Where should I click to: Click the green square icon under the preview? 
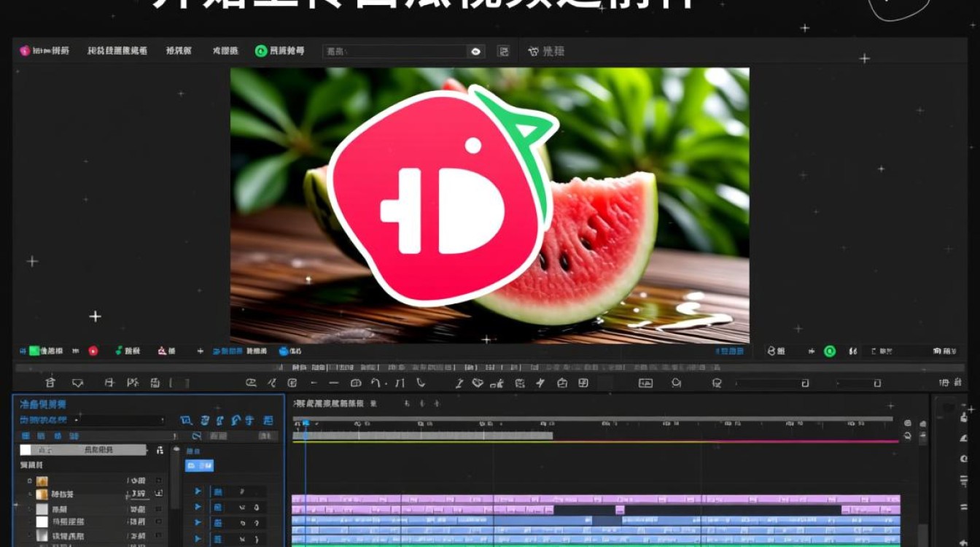click(x=34, y=351)
